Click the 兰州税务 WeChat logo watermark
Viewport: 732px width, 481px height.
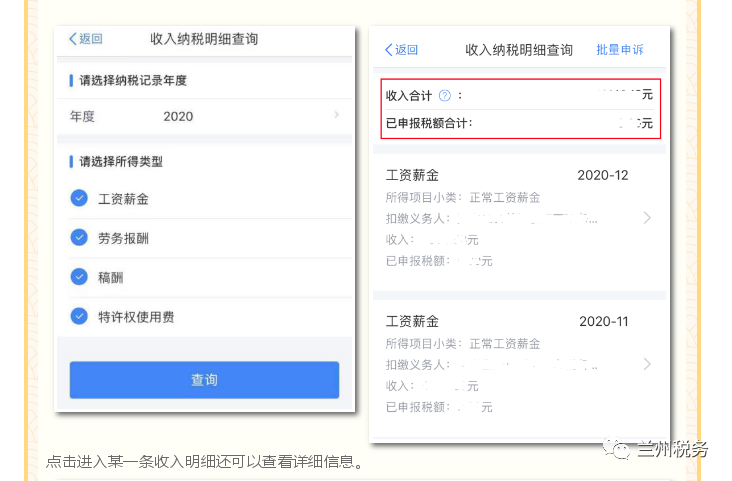tap(616, 449)
